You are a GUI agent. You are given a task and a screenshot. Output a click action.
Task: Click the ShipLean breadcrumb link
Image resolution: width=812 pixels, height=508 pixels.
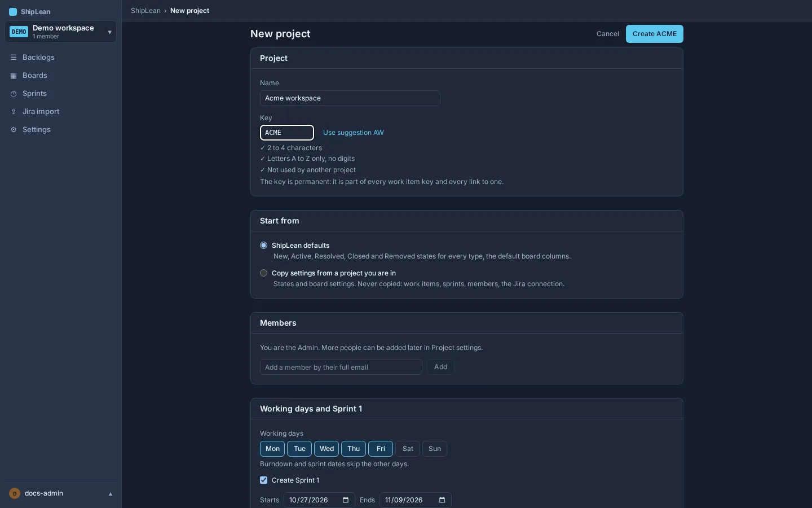(x=146, y=11)
